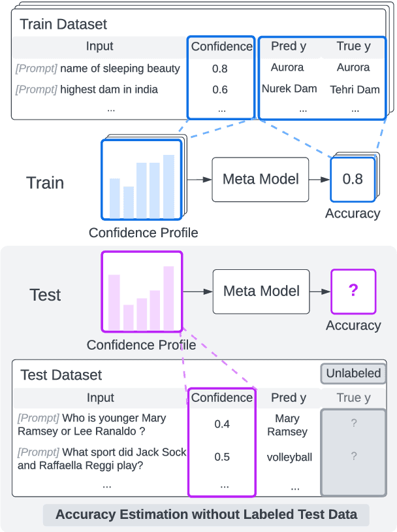Click the purple question mark accuracy box

click(x=353, y=291)
